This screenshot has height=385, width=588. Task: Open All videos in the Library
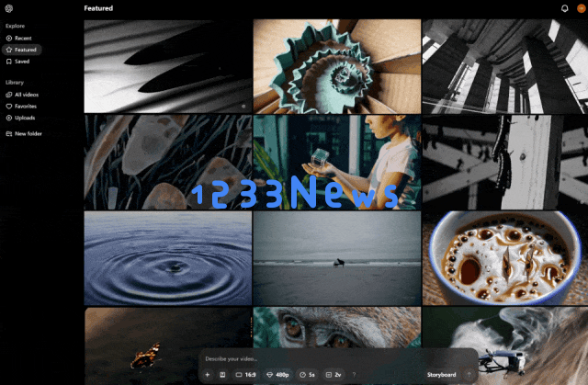tap(22, 95)
